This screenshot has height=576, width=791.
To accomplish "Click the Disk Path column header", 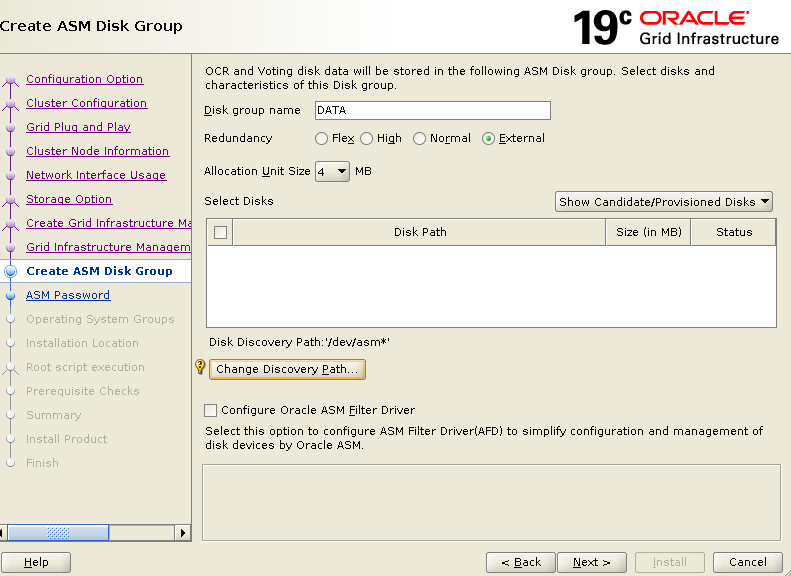I will pos(420,232).
